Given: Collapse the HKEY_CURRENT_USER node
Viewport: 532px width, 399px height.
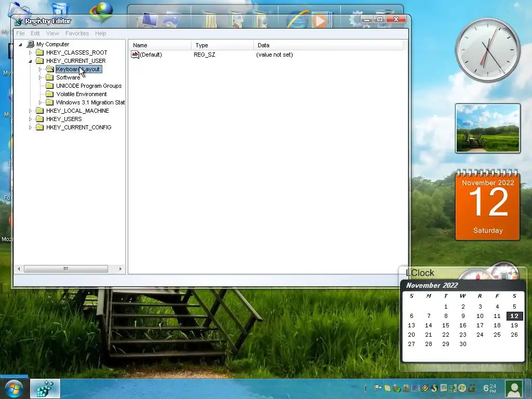Looking at the screenshot, I should (30, 61).
